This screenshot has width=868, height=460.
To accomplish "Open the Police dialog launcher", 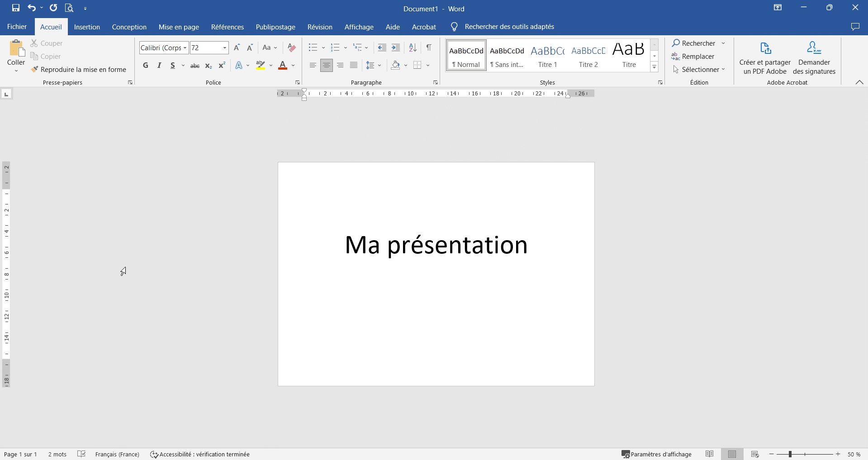I will 298,82.
